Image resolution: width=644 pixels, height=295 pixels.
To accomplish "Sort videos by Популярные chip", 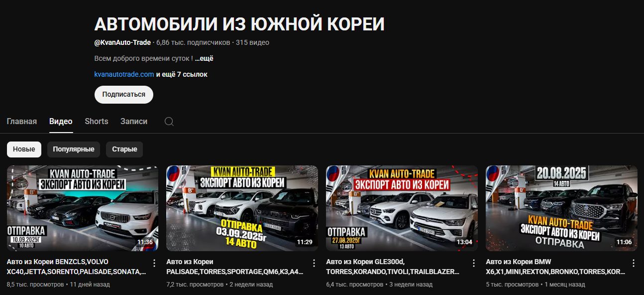I will coord(74,149).
